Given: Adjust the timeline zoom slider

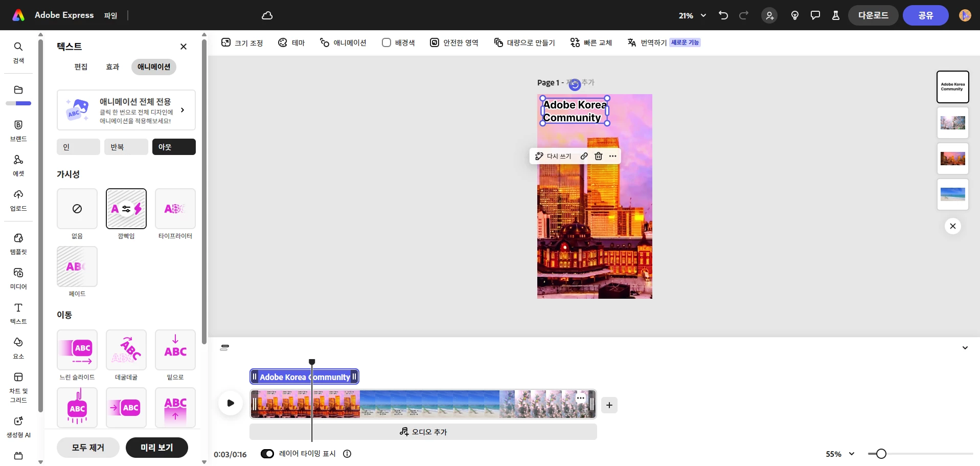Looking at the screenshot, I should pyautogui.click(x=881, y=454).
